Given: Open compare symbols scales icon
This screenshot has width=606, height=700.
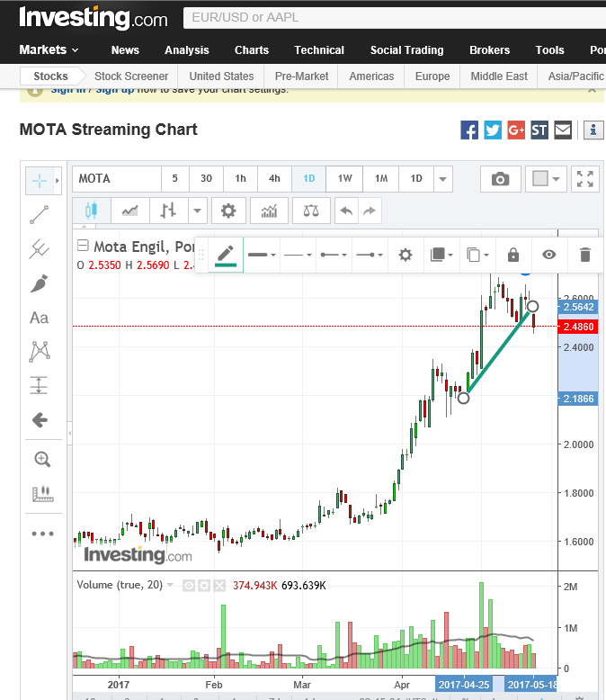Looking at the screenshot, I should coord(311,211).
